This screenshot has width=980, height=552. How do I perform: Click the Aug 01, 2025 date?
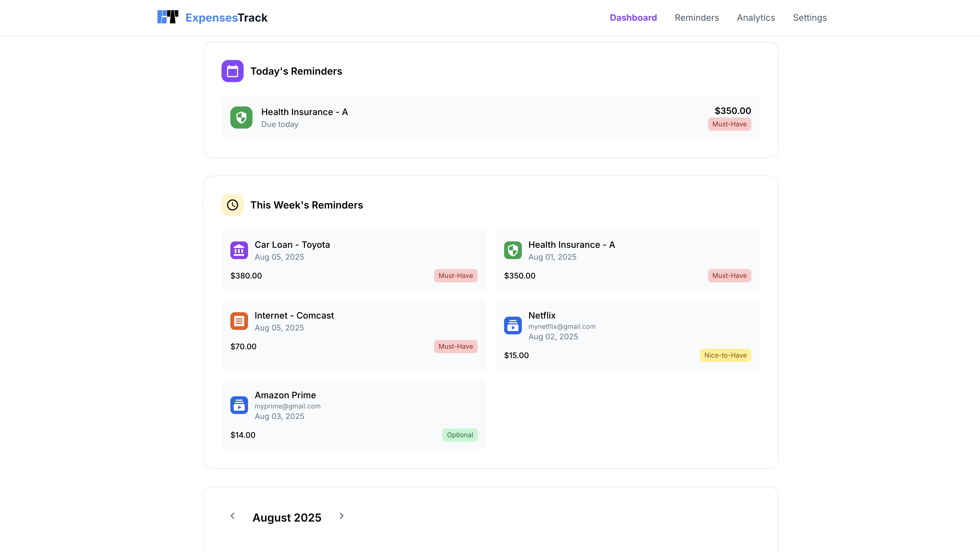[552, 257]
